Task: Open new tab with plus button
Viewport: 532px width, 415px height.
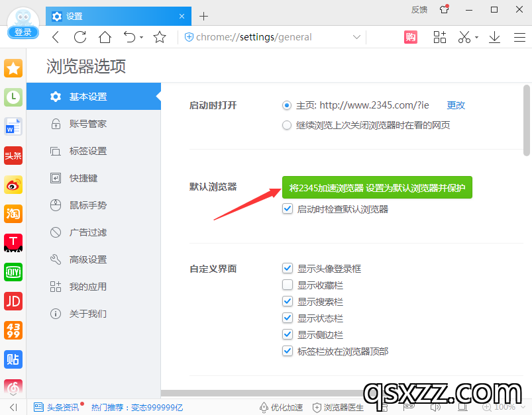Action: point(203,16)
